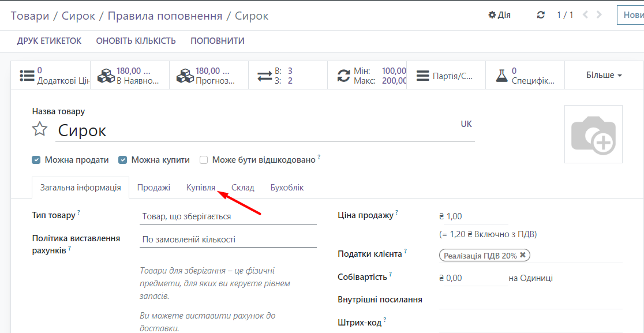Viewport: 644px width, 333px height.
Task: Open Тип товару selection dropdown
Action: point(227,216)
